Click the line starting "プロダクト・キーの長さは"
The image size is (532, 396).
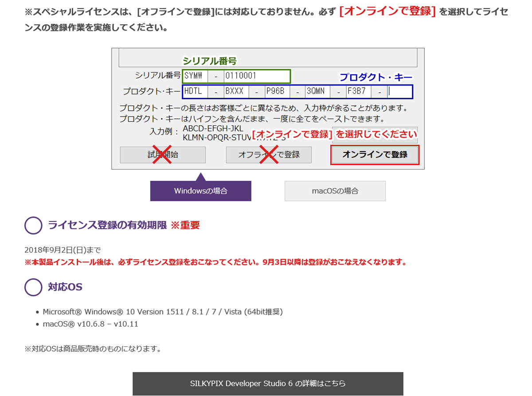[x=263, y=108]
